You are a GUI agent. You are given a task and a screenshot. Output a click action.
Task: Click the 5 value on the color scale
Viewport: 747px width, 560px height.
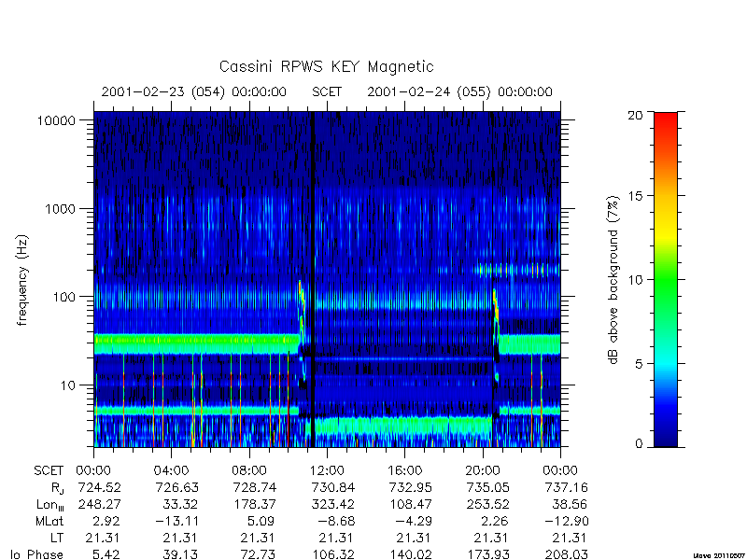(639, 363)
